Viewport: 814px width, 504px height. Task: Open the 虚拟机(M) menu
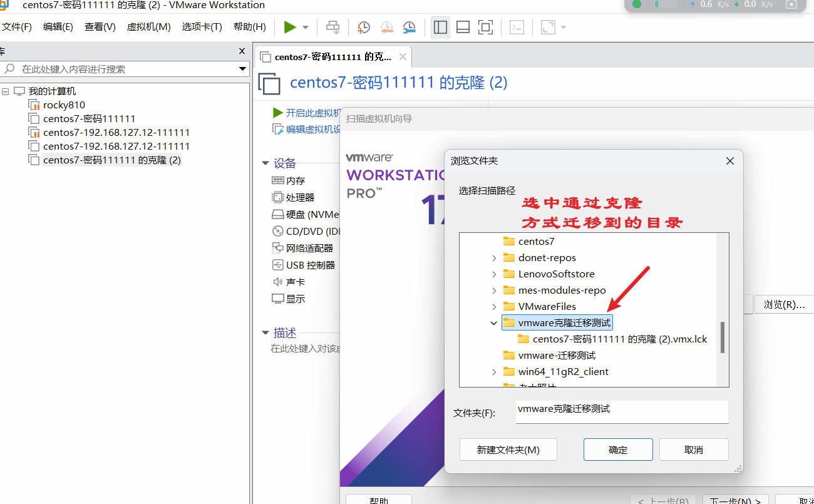149,27
